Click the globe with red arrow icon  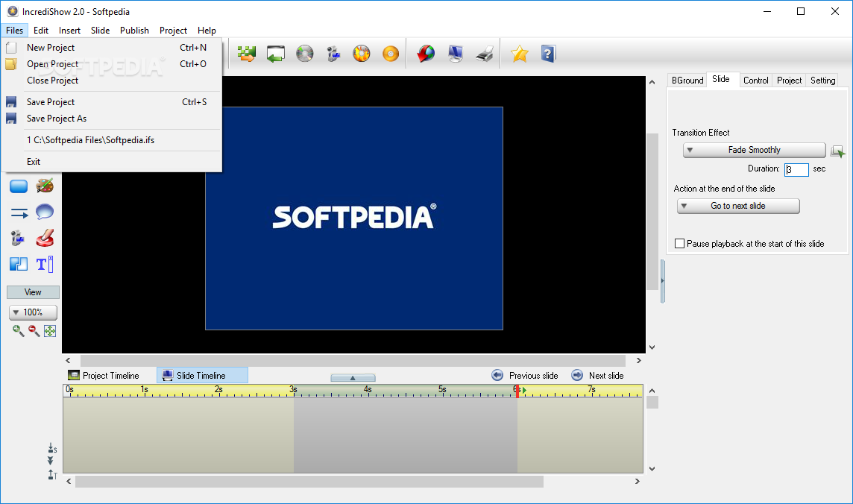pyautogui.click(x=426, y=54)
